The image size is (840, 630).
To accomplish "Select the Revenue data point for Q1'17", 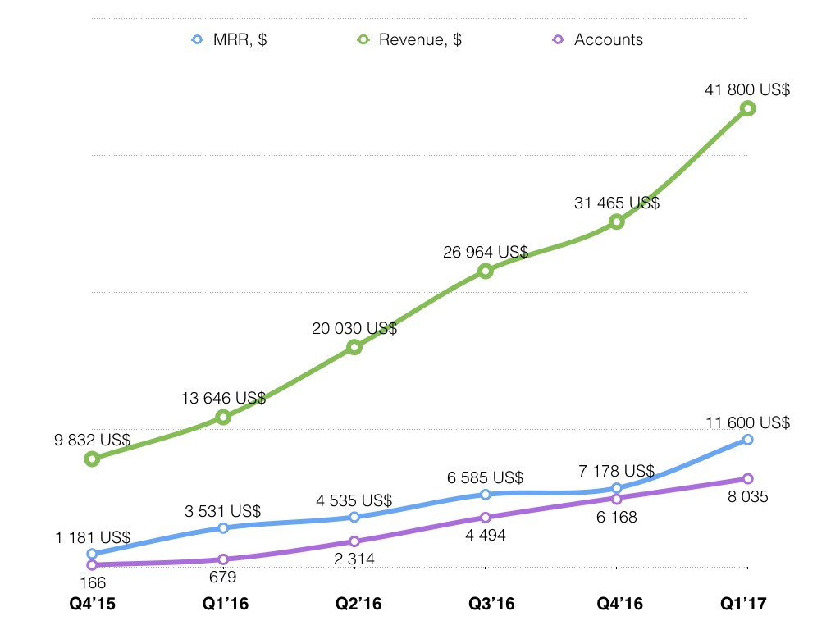I will (x=747, y=108).
